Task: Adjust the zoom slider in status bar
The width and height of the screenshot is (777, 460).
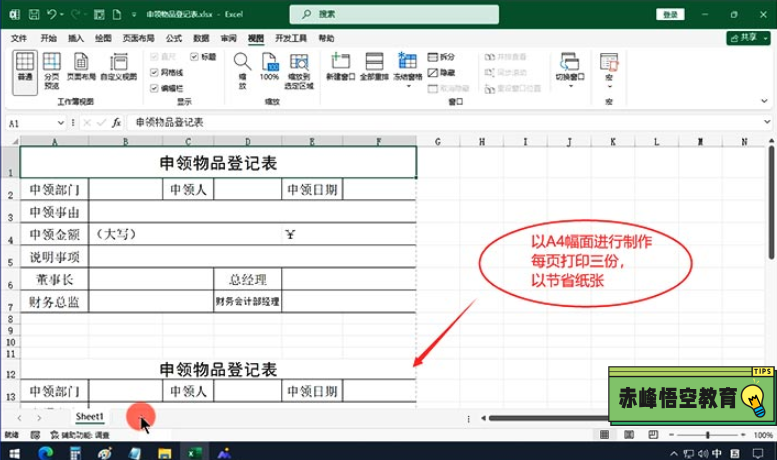Action: click(x=708, y=435)
